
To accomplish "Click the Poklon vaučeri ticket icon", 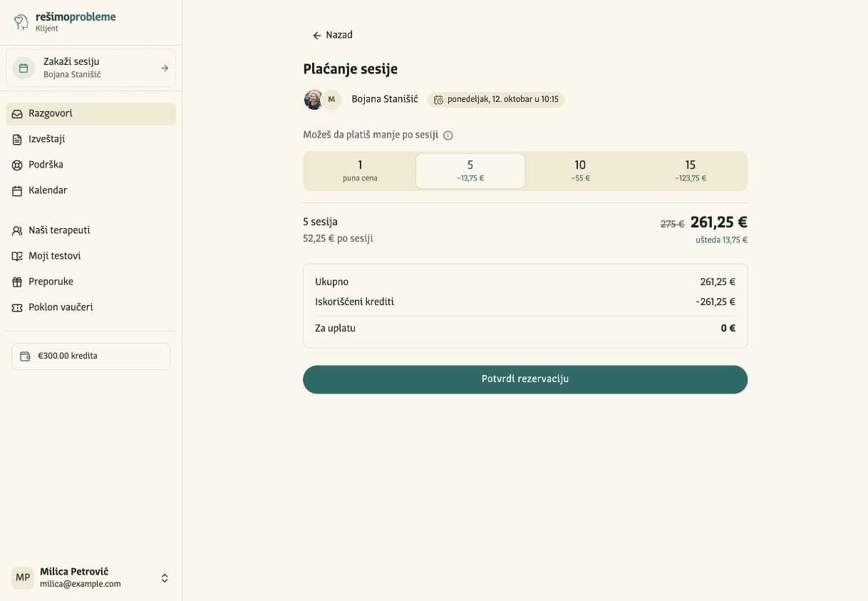I will click(17, 307).
